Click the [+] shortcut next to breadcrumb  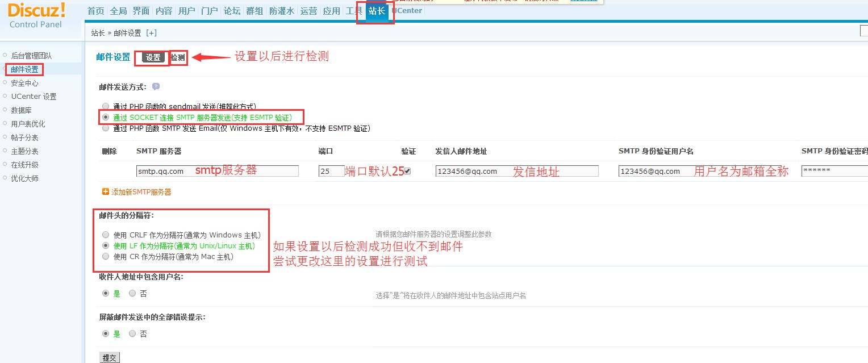click(x=151, y=33)
